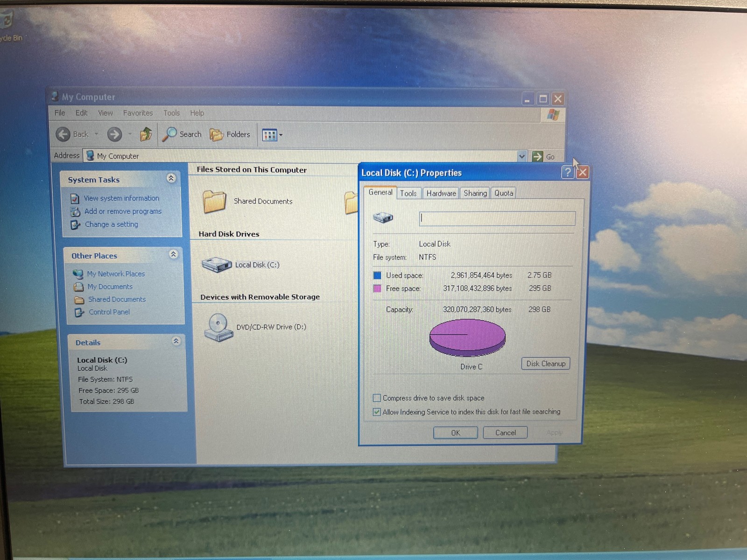Open the Back history dropdown arrow

pyautogui.click(x=97, y=134)
